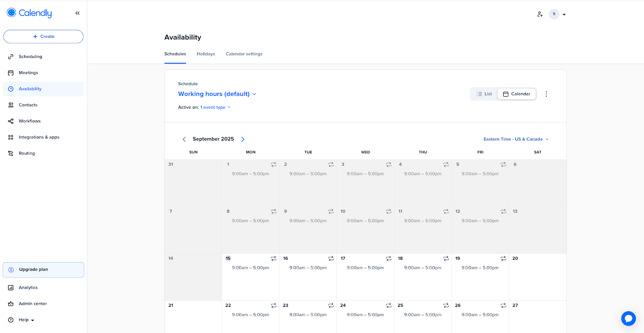Open the three-dot schedule options menu

coord(546,94)
